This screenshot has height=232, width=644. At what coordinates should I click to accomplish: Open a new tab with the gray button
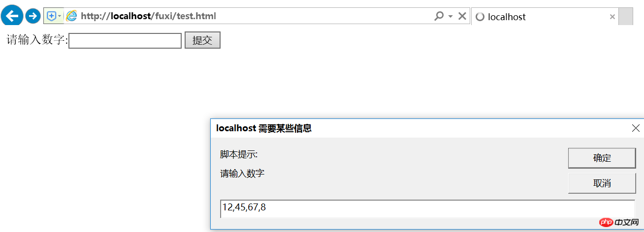[625, 17]
